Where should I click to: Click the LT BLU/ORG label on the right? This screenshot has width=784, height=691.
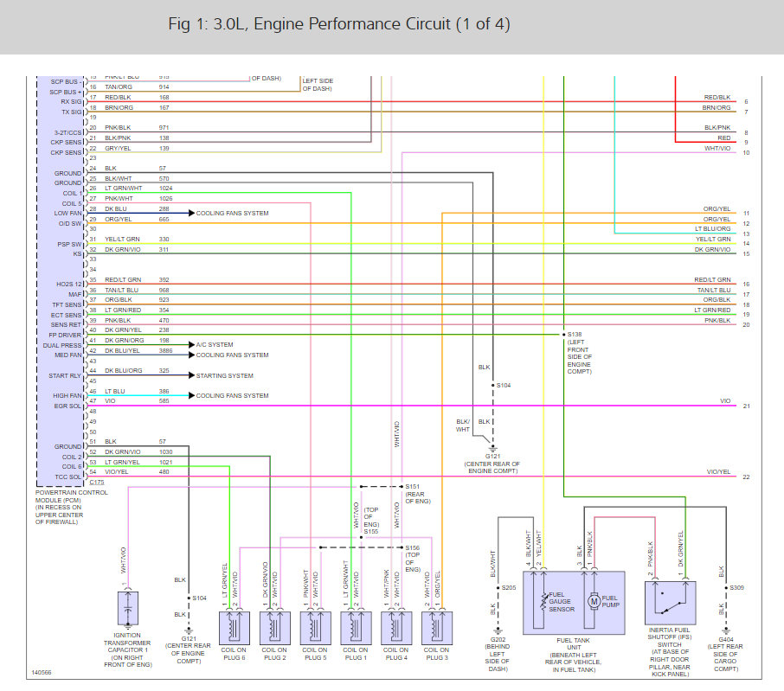712,229
